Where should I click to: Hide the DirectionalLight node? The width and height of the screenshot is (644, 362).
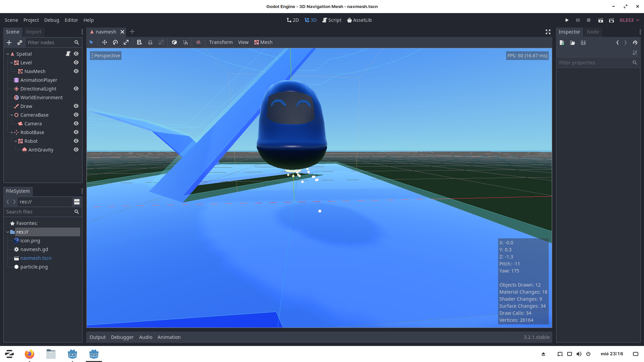click(76, 88)
